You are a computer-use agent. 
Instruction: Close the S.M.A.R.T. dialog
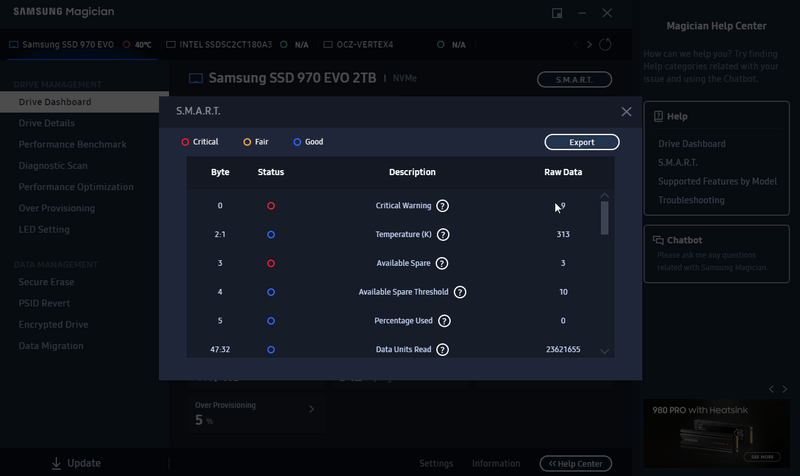pos(626,112)
